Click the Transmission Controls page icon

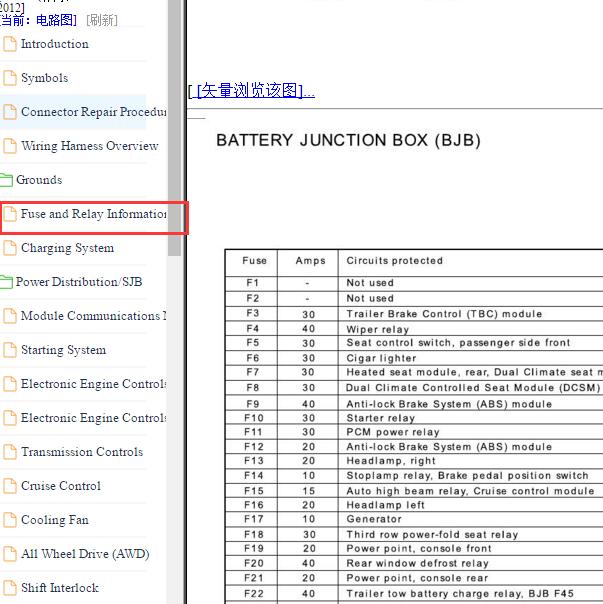tap(10, 451)
